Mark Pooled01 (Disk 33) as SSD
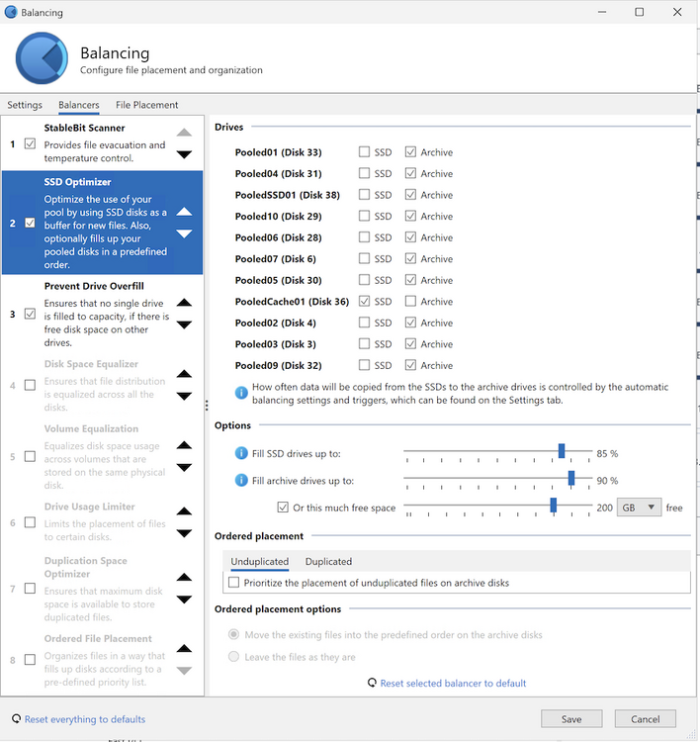Image resolution: width=700 pixels, height=742 pixels. point(364,152)
